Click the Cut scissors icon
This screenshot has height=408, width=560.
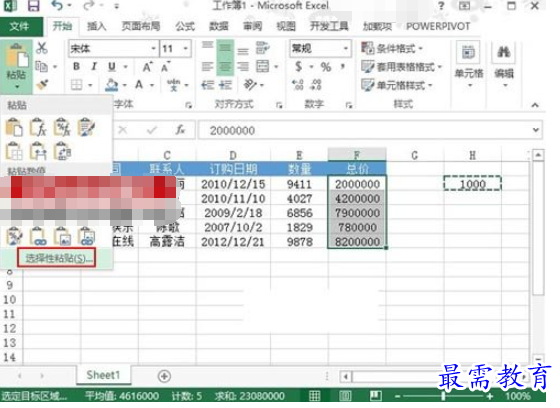[x=42, y=48]
